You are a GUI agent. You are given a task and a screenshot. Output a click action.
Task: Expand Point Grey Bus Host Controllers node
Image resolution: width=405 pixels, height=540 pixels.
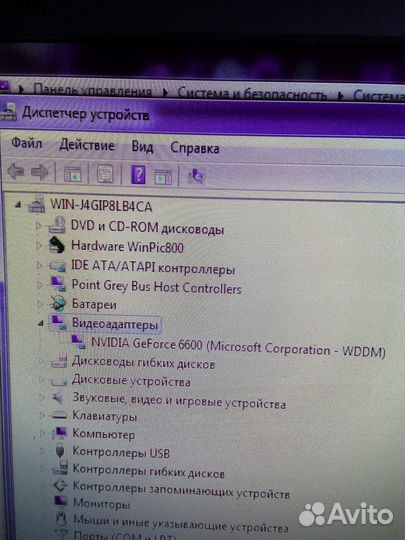coord(40,284)
